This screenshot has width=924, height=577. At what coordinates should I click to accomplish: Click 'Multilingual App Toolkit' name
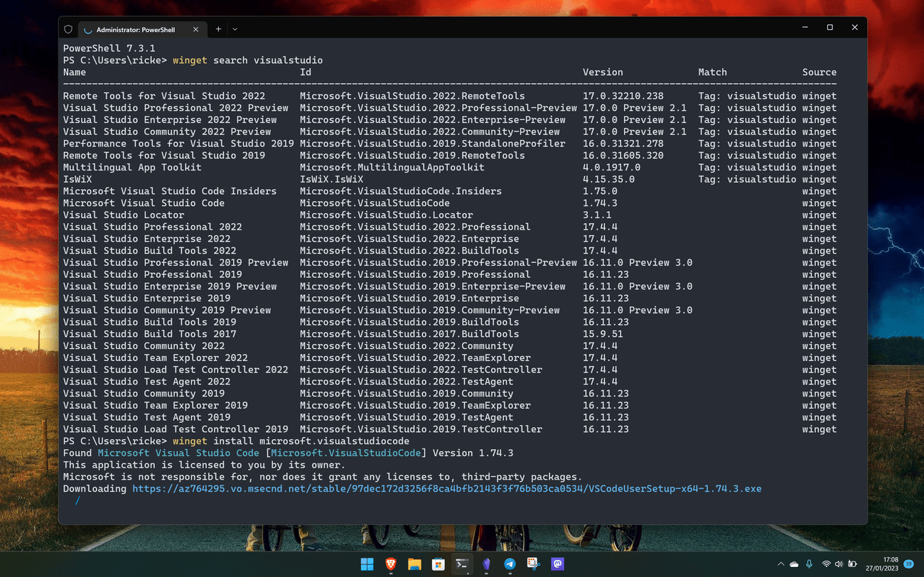[132, 168]
